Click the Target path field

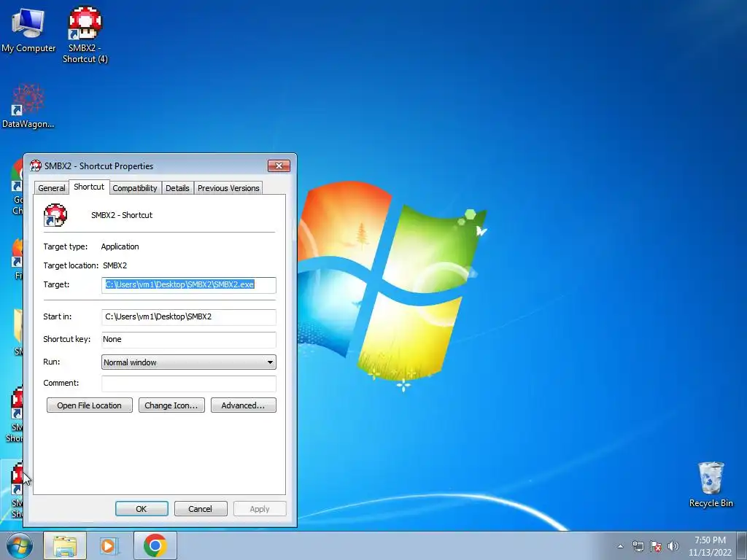[x=189, y=285]
